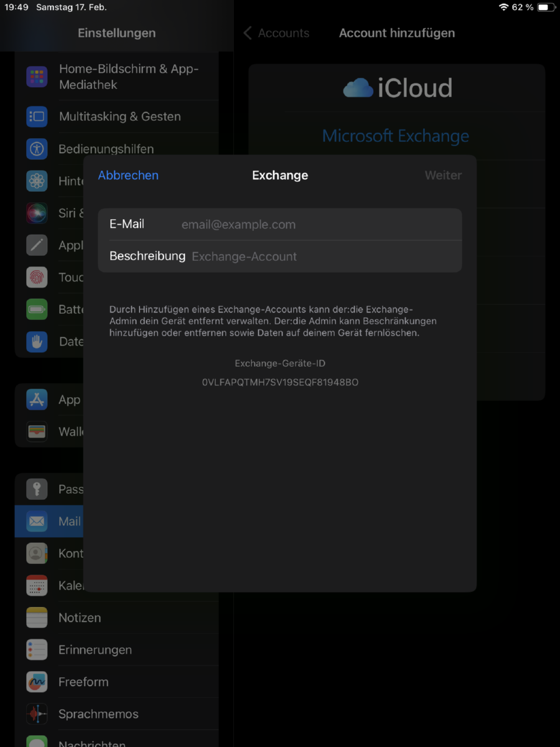
Task: Select the Bedienungshilfen accessibility icon
Action: click(x=37, y=149)
